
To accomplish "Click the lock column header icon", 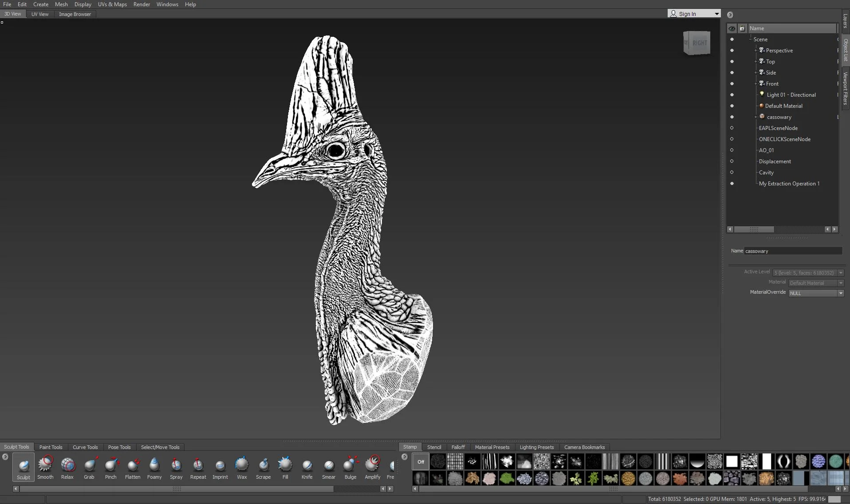I will click(x=742, y=28).
